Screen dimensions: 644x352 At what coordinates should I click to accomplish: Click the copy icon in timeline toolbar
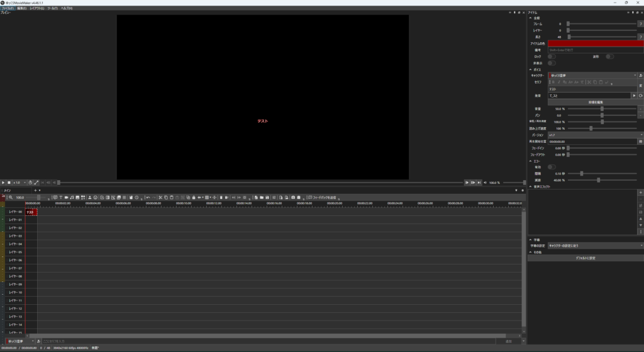click(166, 197)
